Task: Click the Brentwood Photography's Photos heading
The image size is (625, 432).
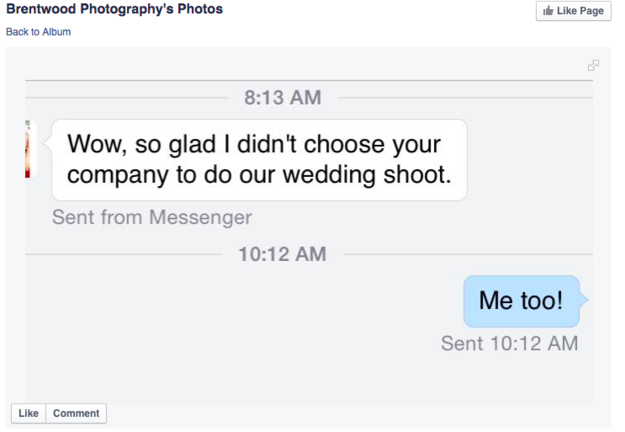Action: (114, 10)
